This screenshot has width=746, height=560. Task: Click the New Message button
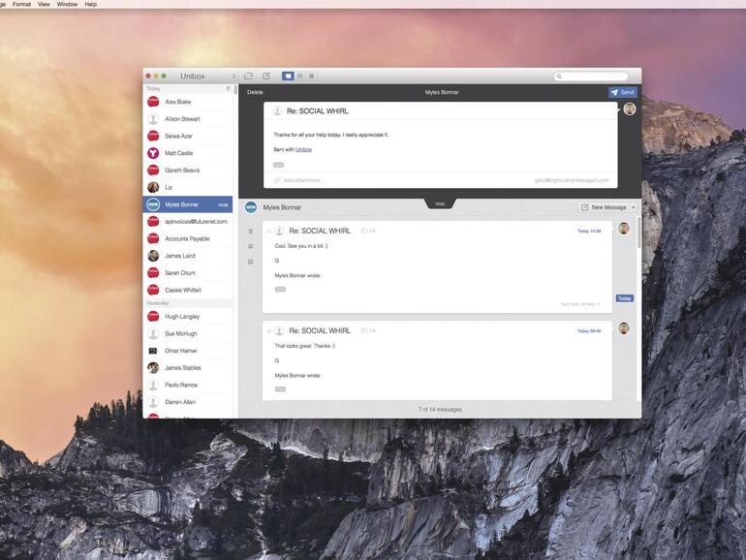(604, 207)
